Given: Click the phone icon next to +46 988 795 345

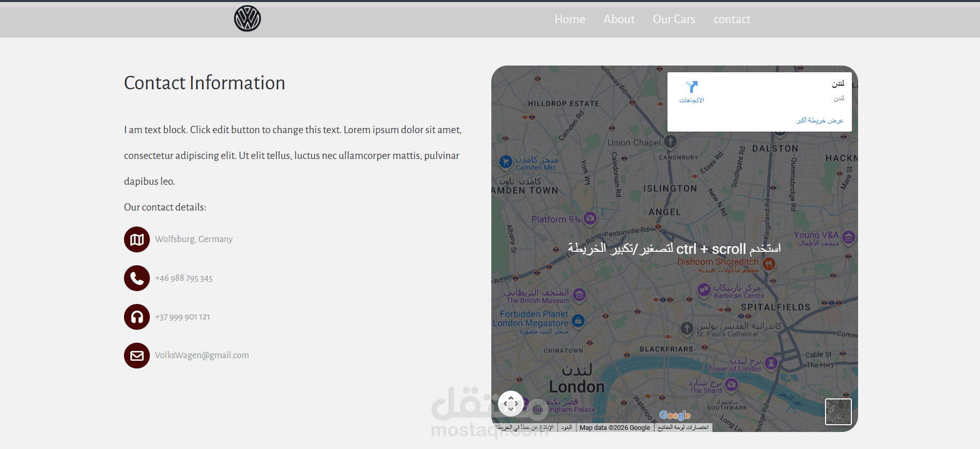Looking at the screenshot, I should point(137,278).
